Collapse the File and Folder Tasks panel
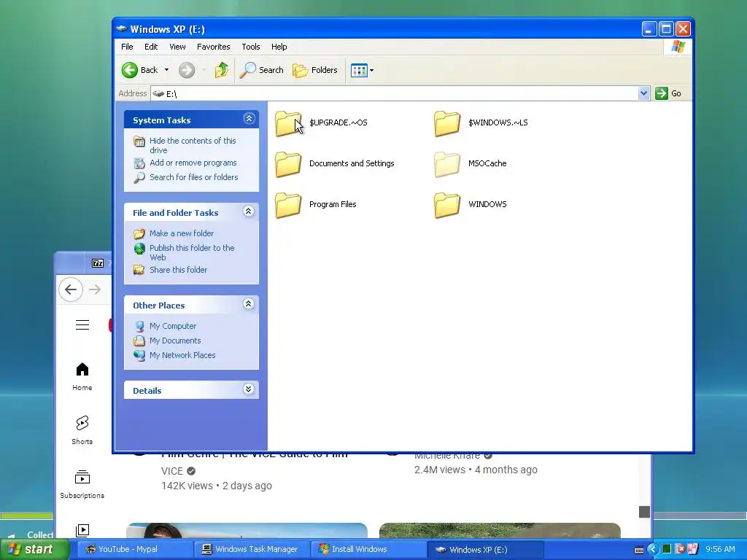The height and width of the screenshot is (560, 747). tap(248, 211)
